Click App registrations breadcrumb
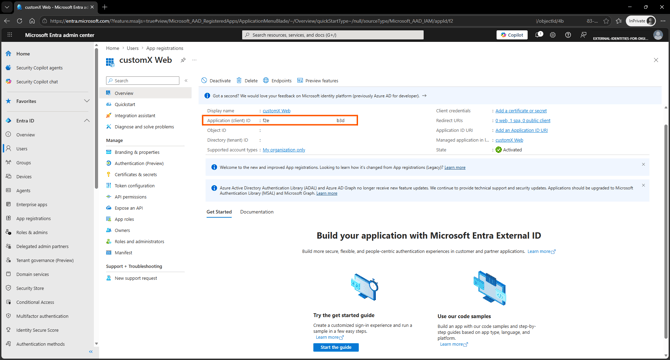The image size is (670, 360). coord(165,48)
